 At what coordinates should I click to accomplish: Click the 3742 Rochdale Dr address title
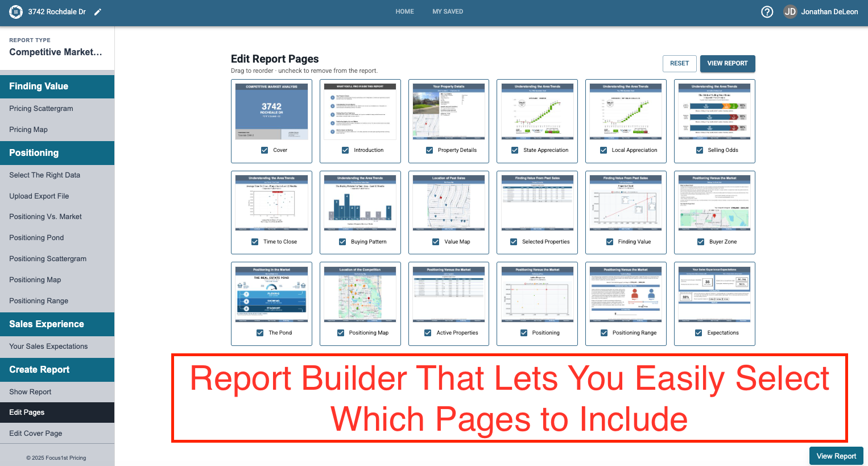coord(57,12)
